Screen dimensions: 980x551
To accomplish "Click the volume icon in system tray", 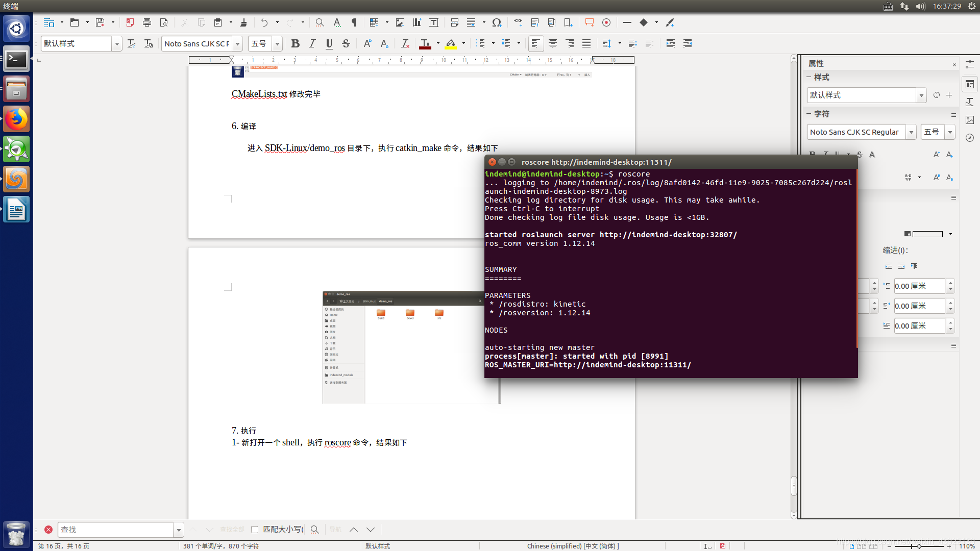I will click(920, 6).
